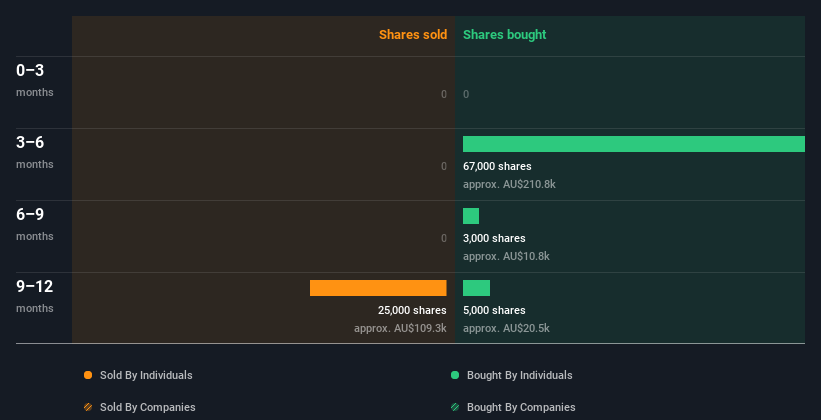Screen dimensions: 821x420
Task: Click the green 67,000 shares bought bar
Action: pos(634,144)
